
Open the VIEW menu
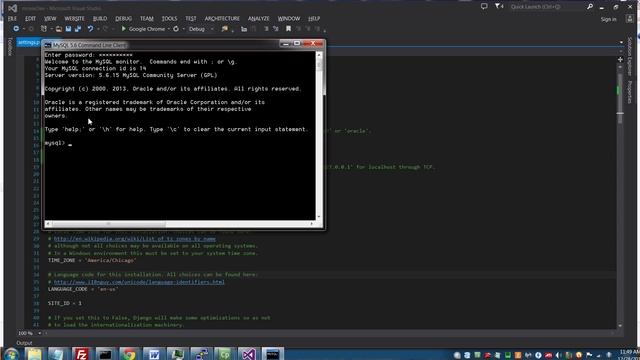point(50,19)
